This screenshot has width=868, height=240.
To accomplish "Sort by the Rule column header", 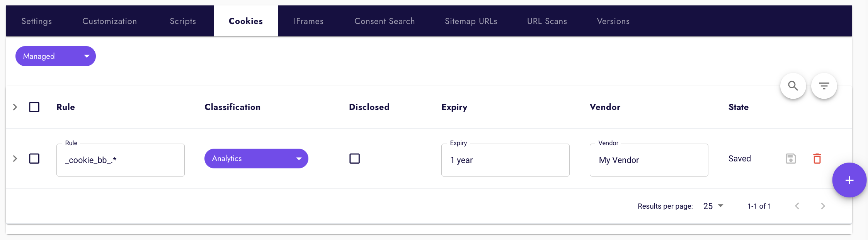I will 66,107.
